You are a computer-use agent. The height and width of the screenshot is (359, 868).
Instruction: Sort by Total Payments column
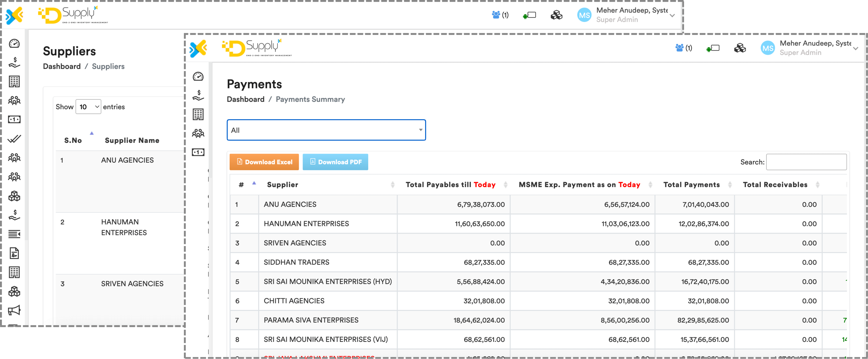pos(695,184)
